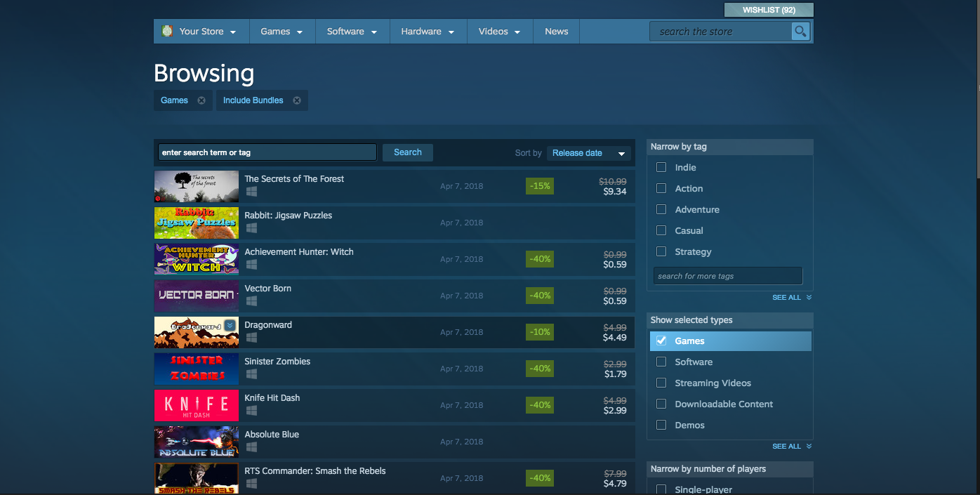Expand the Software menu in the store bar
The height and width of the screenshot is (495, 980).
click(x=352, y=32)
